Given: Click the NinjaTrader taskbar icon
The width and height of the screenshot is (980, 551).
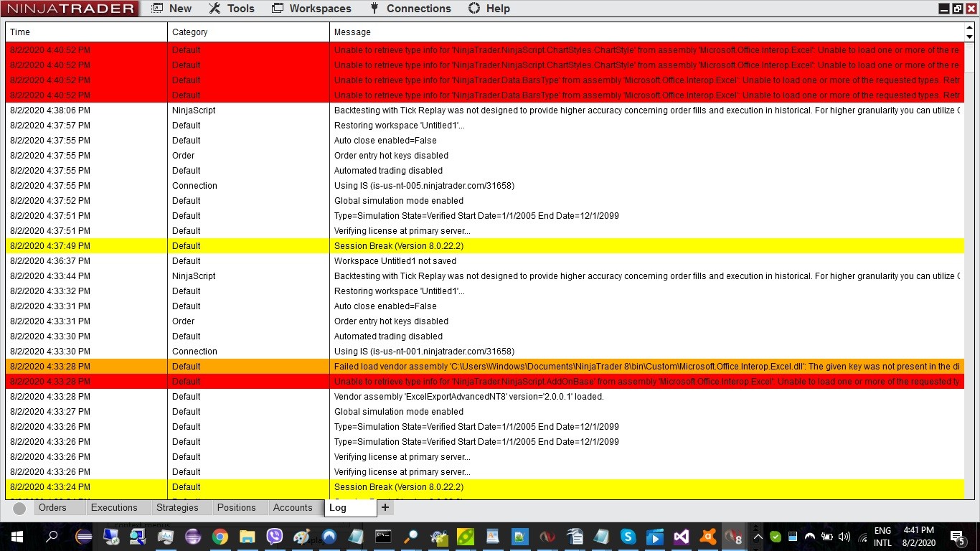Looking at the screenshot, I should point(734,536).
